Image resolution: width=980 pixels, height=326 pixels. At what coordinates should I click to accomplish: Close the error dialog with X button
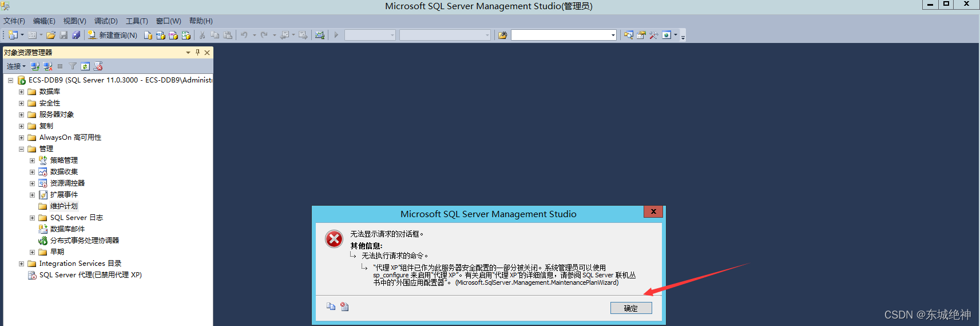click(x=653, y=212)
